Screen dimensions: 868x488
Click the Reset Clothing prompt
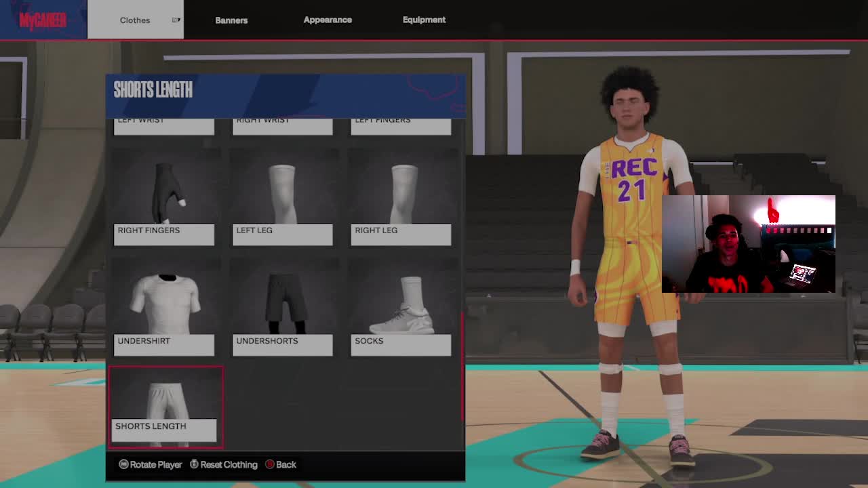pyautogui.click(x=224, y=464)
